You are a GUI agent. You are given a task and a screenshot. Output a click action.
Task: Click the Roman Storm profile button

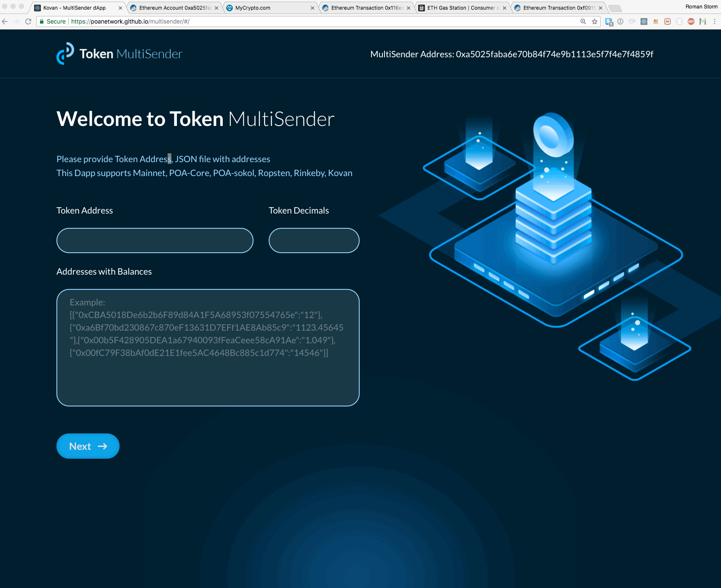click(701, 7)
